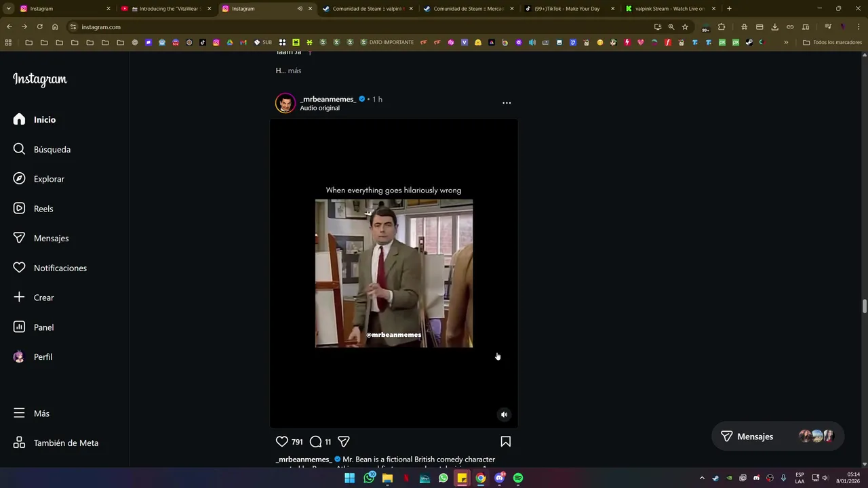Go back in browser history
The height and width of the screenshot is (488, 868).
point(9,27)
